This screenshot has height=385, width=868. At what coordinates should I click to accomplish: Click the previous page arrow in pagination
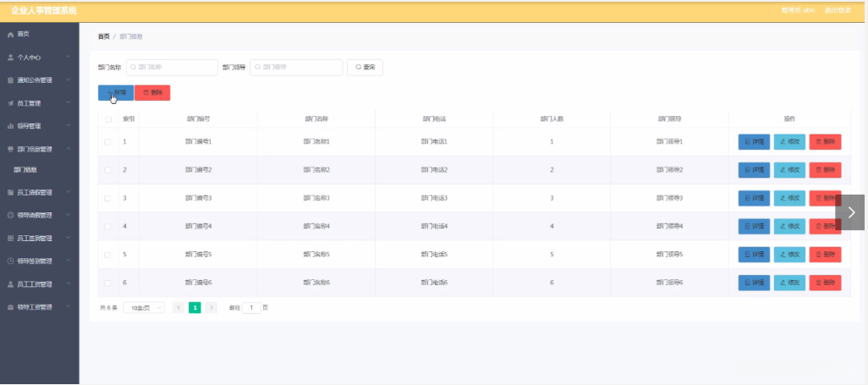[179, 307]
